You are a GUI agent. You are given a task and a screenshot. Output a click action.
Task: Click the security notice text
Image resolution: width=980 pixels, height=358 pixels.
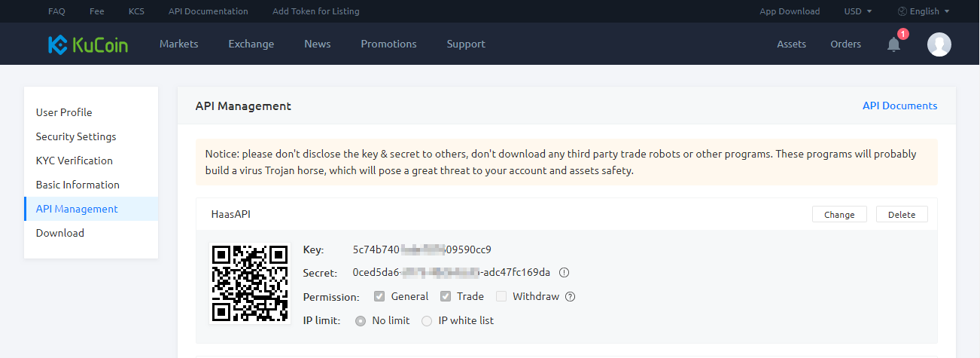click(561, 162)
